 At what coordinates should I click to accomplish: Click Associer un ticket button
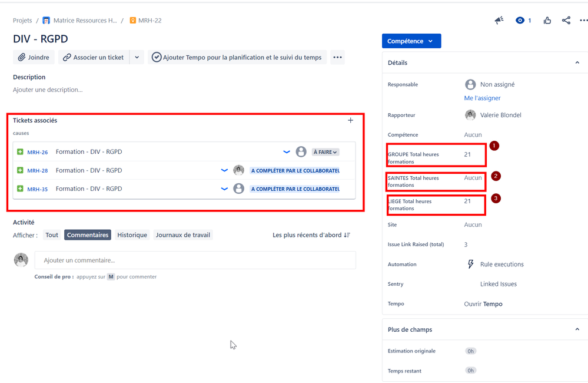[x=94, y=57]
